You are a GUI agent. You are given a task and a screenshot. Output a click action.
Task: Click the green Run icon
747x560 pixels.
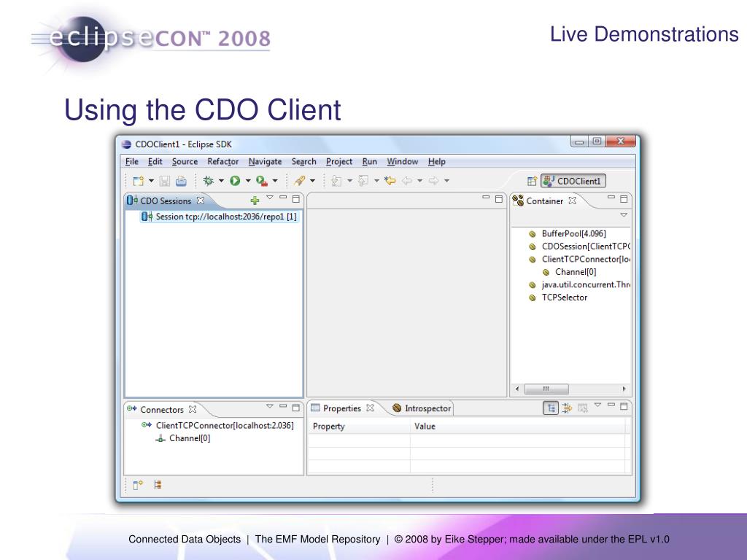pyautogui.click(x=235, y=181)
